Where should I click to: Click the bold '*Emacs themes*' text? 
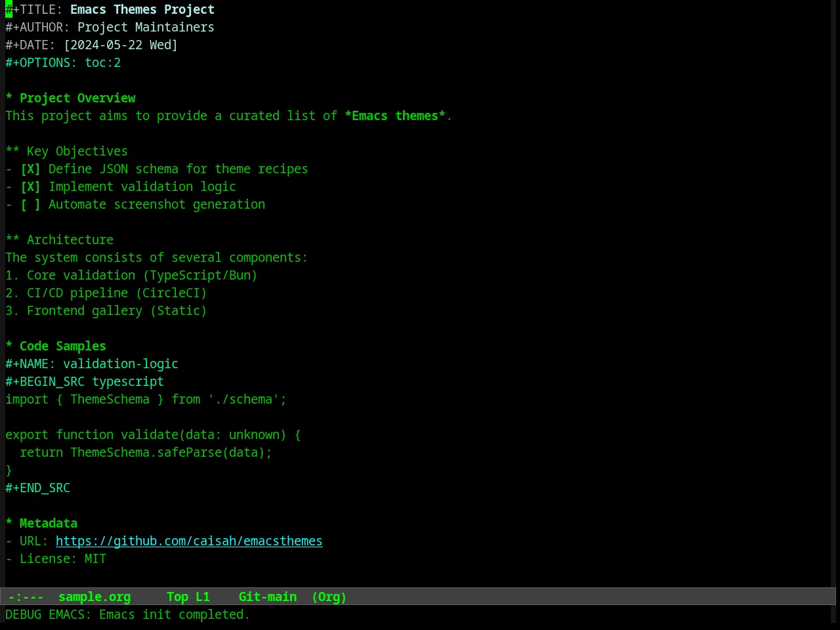point(395,116)
